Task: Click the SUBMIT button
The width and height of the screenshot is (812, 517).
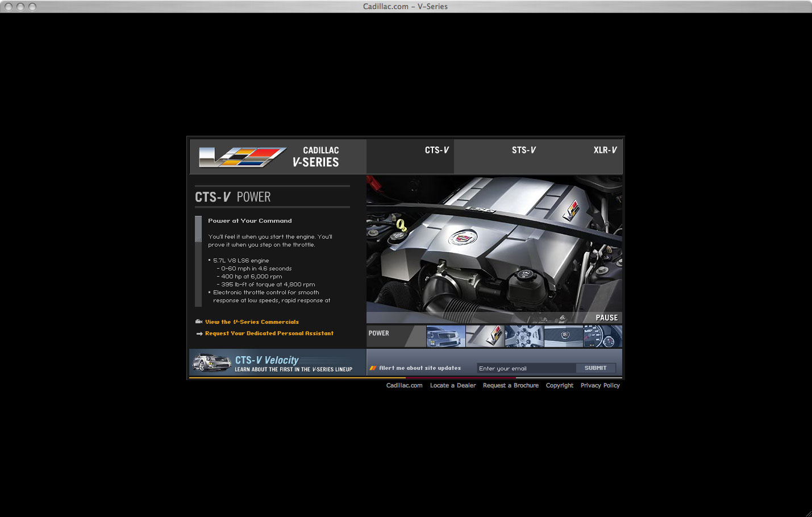Action: pyautogui.click(x=596, y=368)
